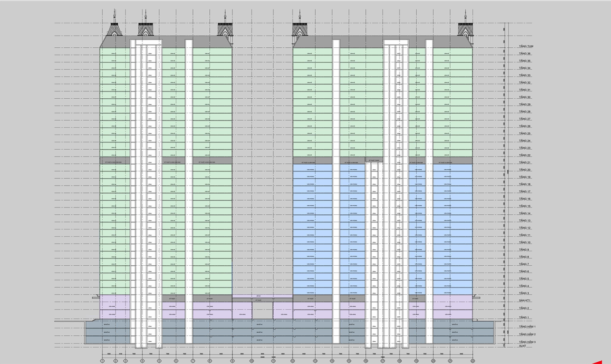Click the far-right roof spire ornament
Viewport: 611px width, 364px height.
(x=465, y=28)
